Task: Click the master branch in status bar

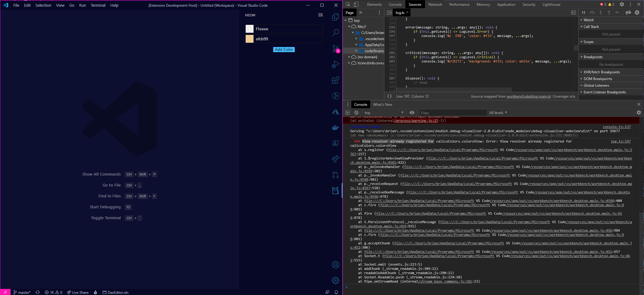Action: tap(22, 292)
